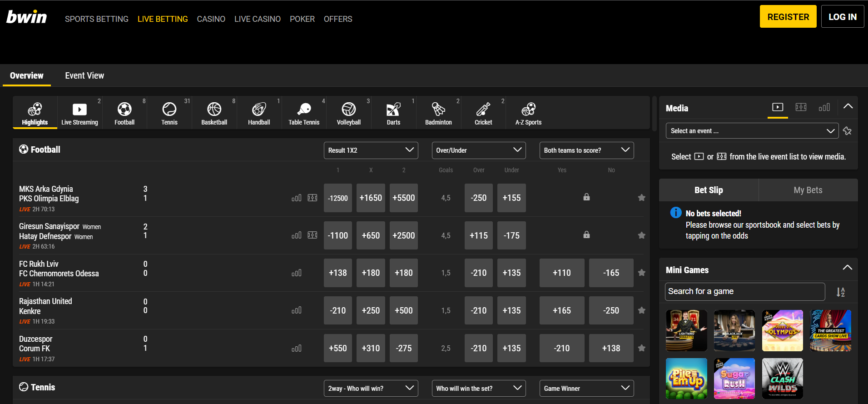Switch to the Event View tab

coord(84,76)
